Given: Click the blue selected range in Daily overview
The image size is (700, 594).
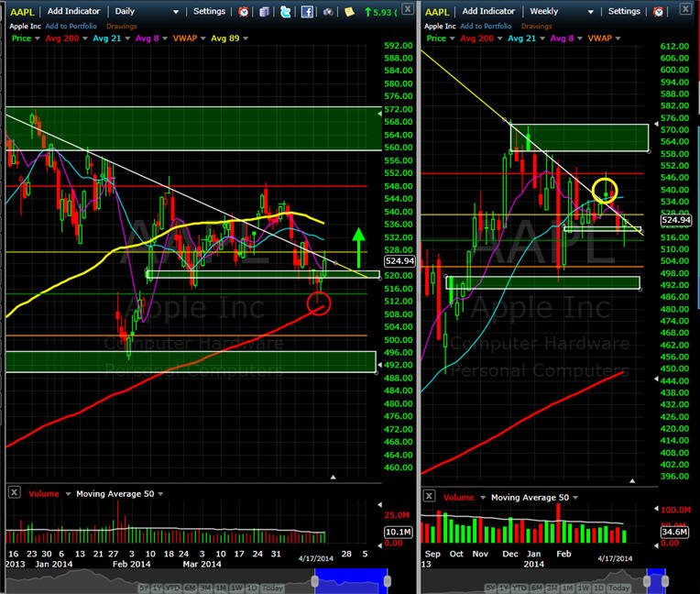Looking at the screenshot, I should point(351,580).
